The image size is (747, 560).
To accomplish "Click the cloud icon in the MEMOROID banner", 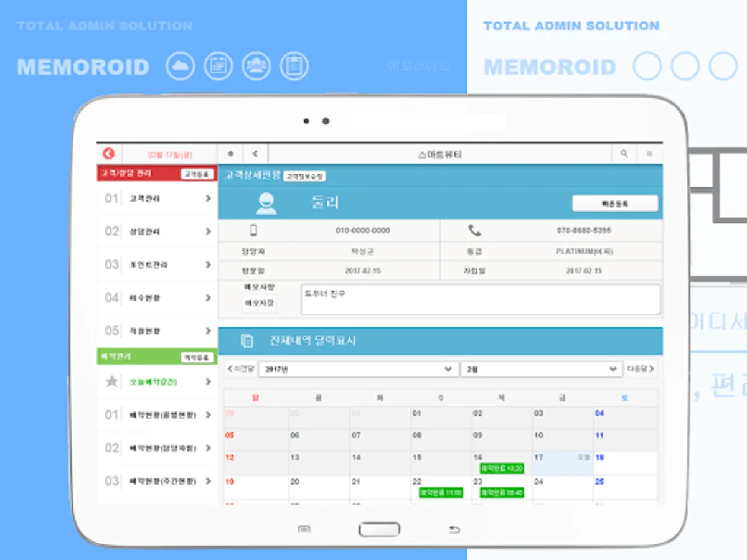I will point(181,66).
